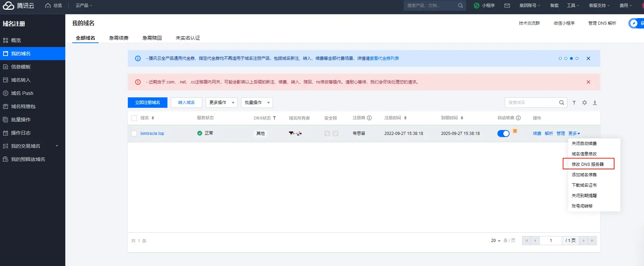This screenshot has width=644, height=266.
Task: Click 续费 link for bimiracle.top
Action: click(x=537, y=134)
